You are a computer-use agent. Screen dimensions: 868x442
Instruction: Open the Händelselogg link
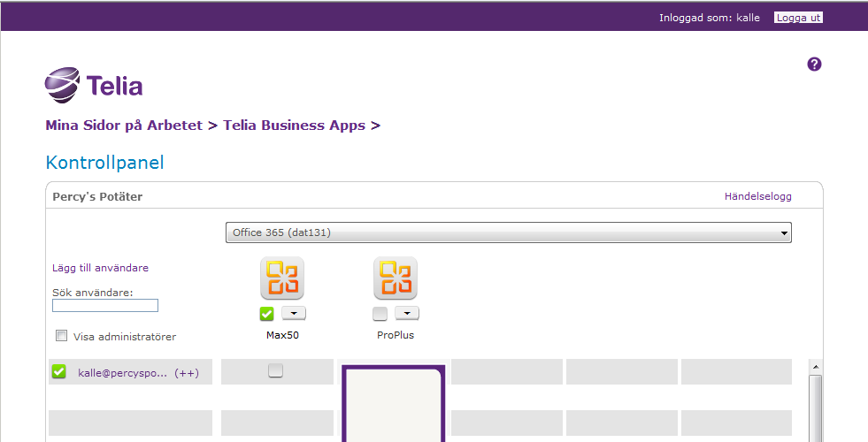757,196
